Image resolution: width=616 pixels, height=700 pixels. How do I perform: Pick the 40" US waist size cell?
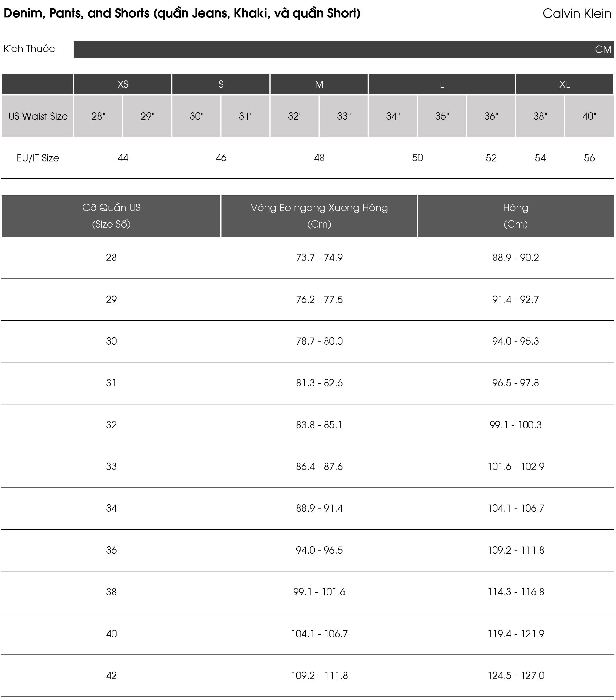(589, 116)
